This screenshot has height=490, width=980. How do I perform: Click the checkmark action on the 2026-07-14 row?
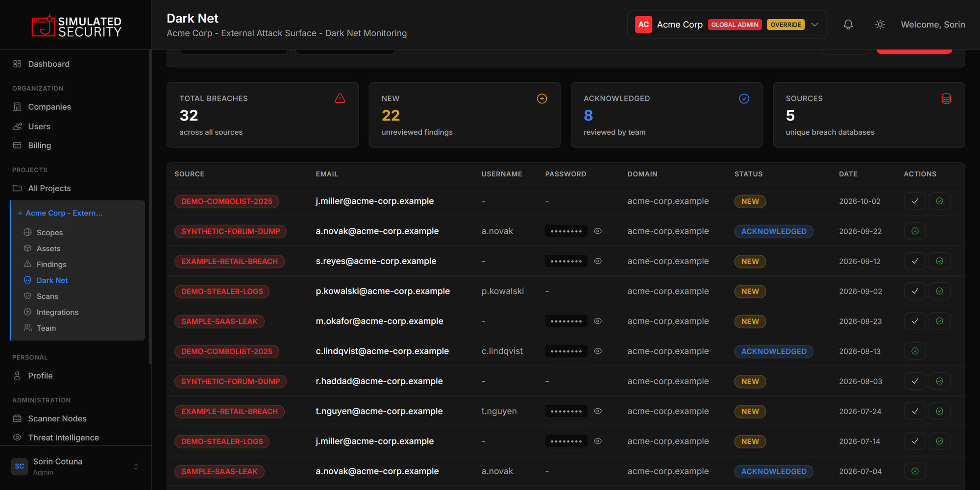pyautogui.click(x=915, y=441)
